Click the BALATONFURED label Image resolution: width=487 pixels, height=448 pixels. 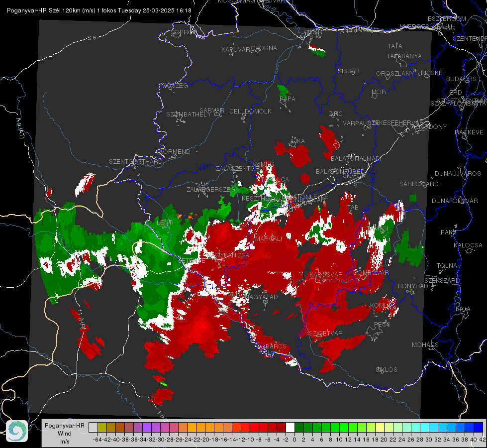(340, 172)
